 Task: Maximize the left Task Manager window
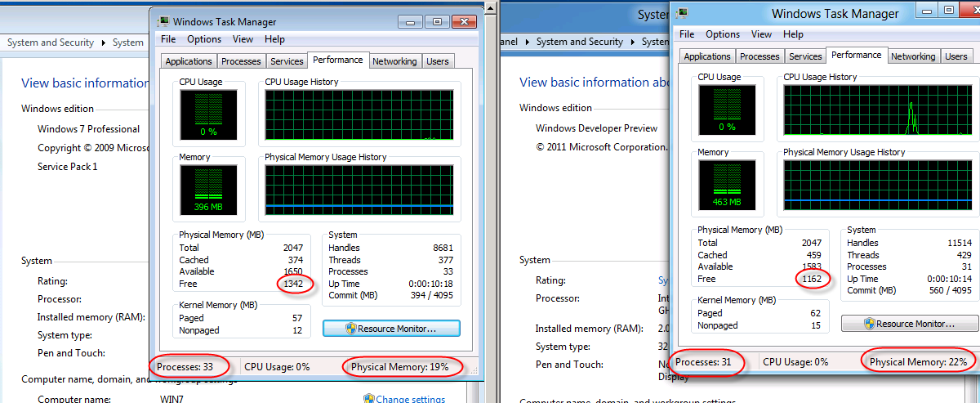click(437, 21)
